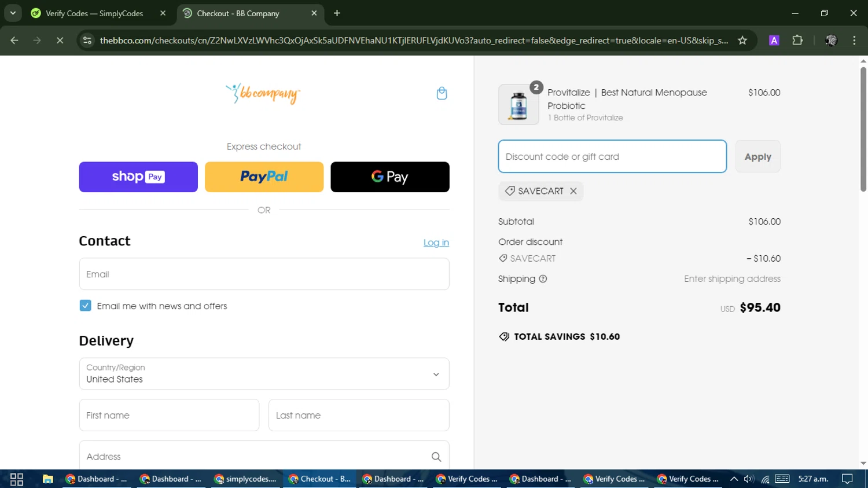The image size is (868, 488).
Task: Remove the SAVECART discount code
Action: (573, 191)
